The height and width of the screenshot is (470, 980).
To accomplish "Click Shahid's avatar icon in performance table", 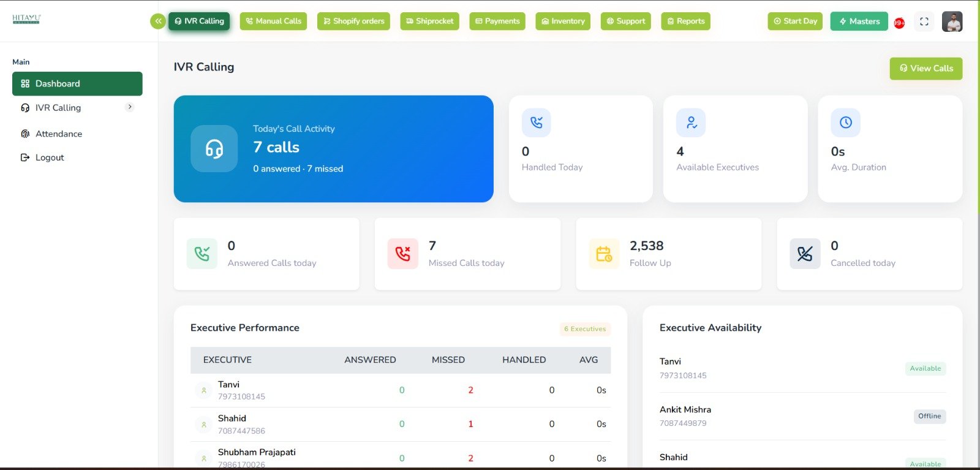I will (204, 424).
